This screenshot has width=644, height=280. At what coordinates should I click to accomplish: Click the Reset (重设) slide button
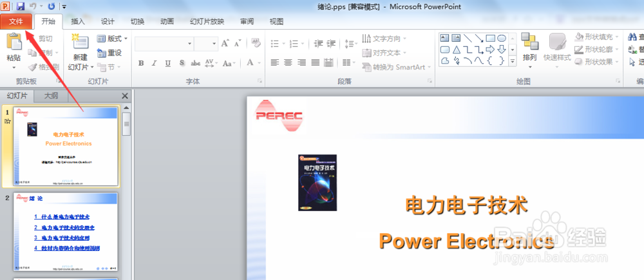[109, 53]
